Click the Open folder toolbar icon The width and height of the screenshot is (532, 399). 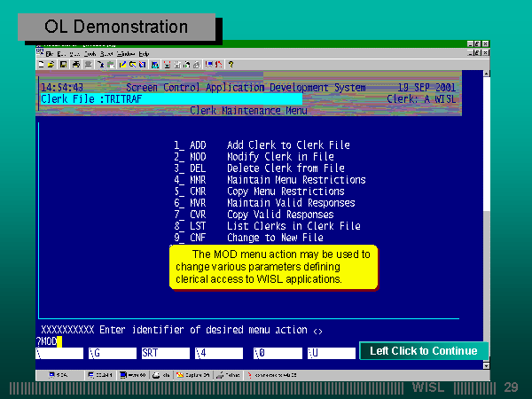coord(51,64)
